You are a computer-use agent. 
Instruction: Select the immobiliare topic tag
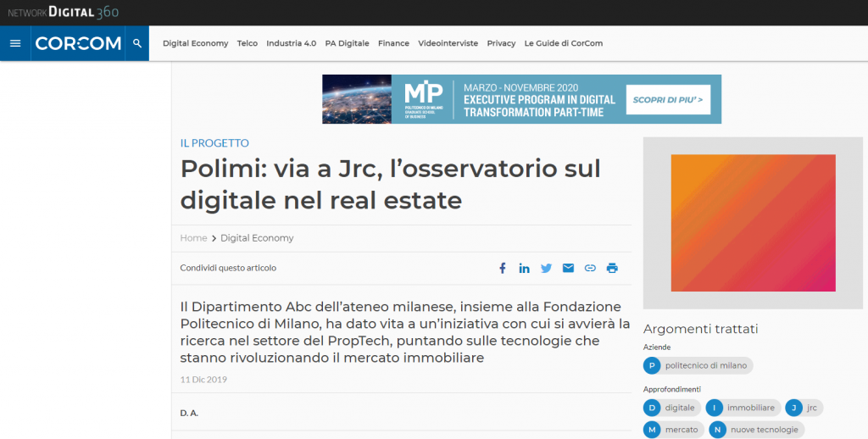click(742, 408)
